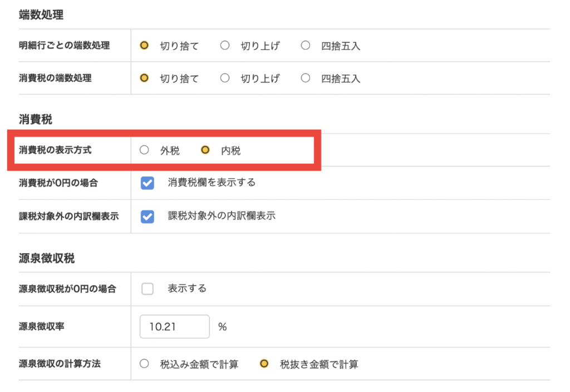
Task: Select the 内税 radio button
Action: tap(205, 150)
